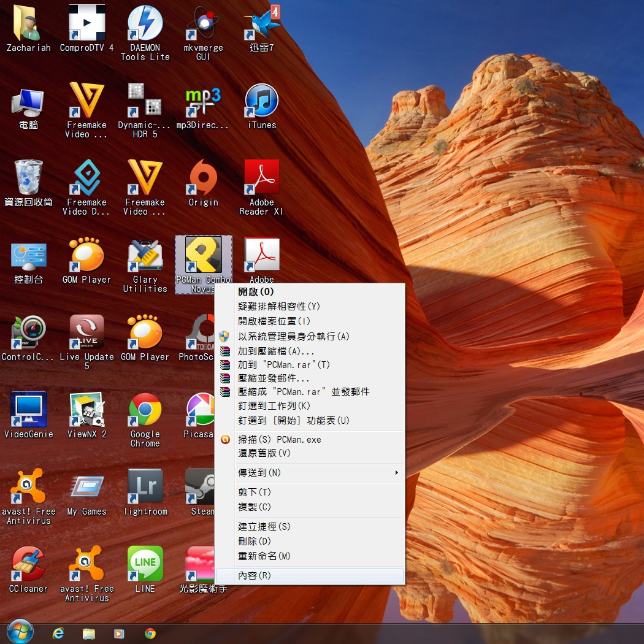
Task: Choose 重新命名(M) menu entry
Action: (x=310, y=556)
